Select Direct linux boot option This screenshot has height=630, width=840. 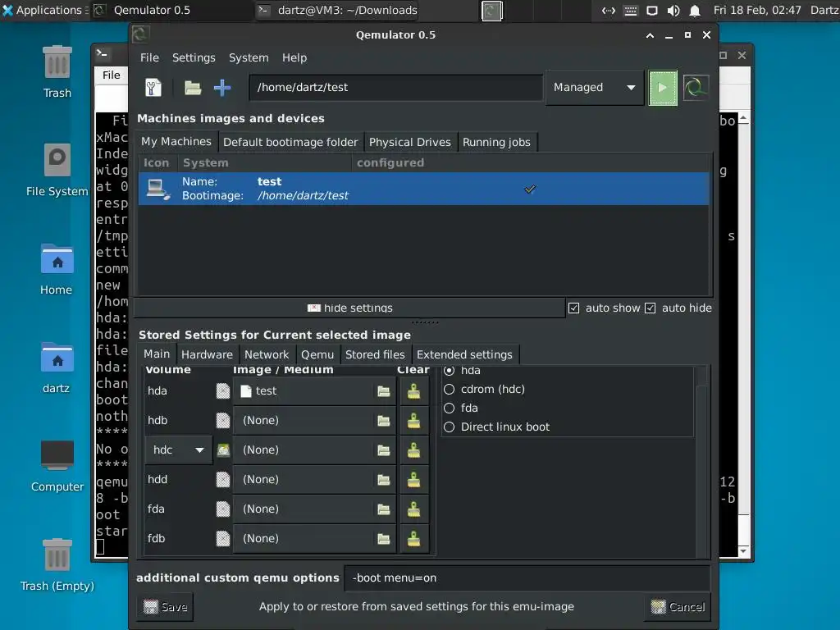[x=449, y=427]
